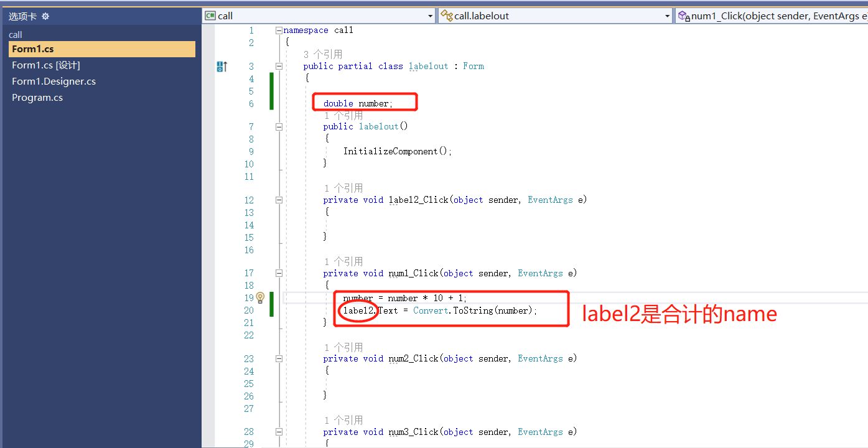Image resolution: width=868 pixels, height=448 pixels.
Task: Click 'label2.Text' on line 20
Action: point(371,310)
